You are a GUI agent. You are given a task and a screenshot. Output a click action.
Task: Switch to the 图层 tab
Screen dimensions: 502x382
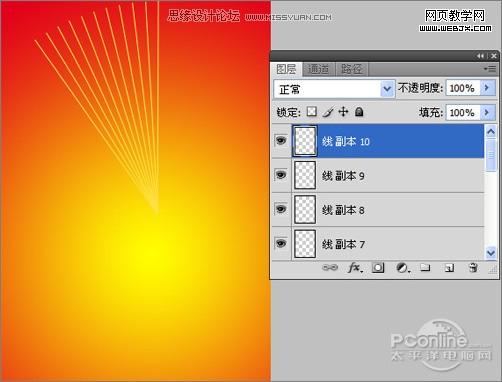click(x=286, y=69)
